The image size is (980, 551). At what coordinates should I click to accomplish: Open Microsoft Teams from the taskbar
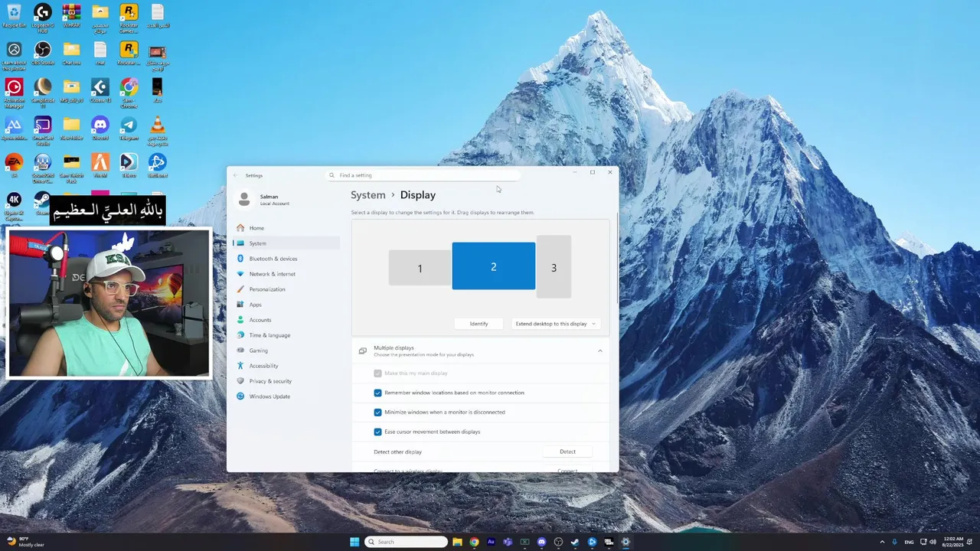508,542
